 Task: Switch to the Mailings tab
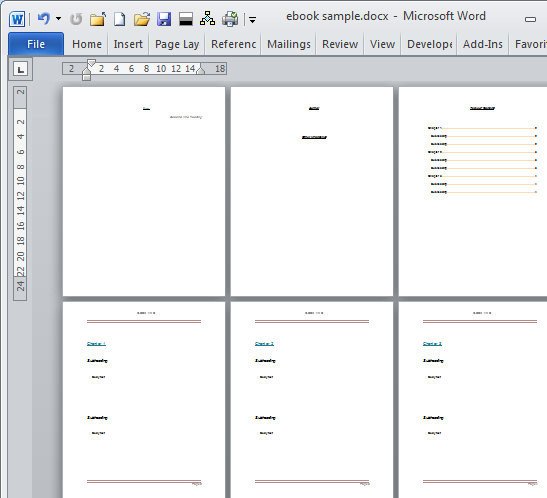(x=289, y=44)
